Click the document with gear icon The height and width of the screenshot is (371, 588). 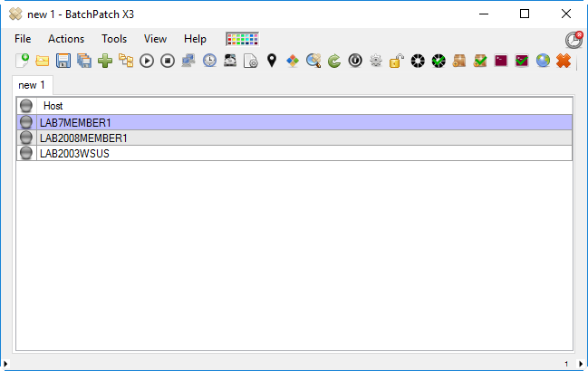point(250,61)
